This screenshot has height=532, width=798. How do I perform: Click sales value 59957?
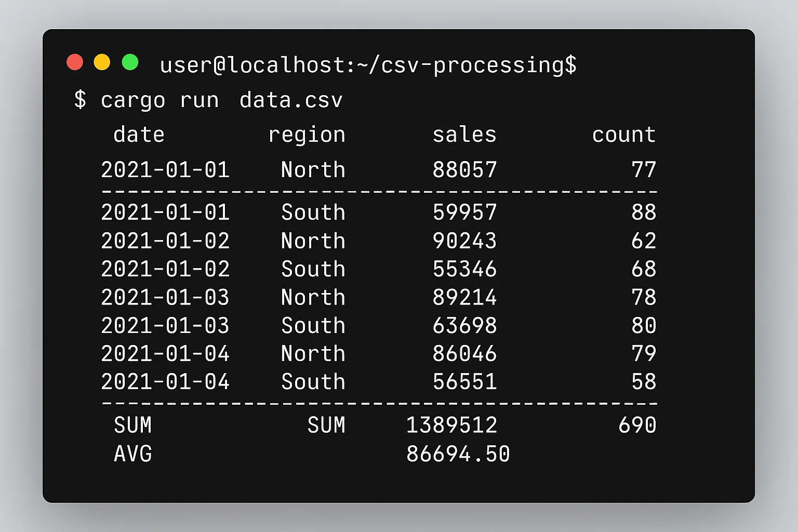coord(465,212)
